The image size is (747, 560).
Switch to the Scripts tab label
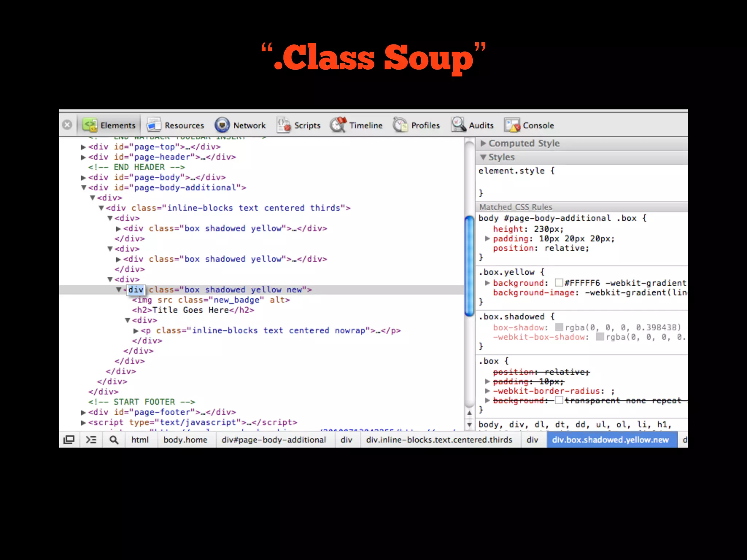coord(307,125)
